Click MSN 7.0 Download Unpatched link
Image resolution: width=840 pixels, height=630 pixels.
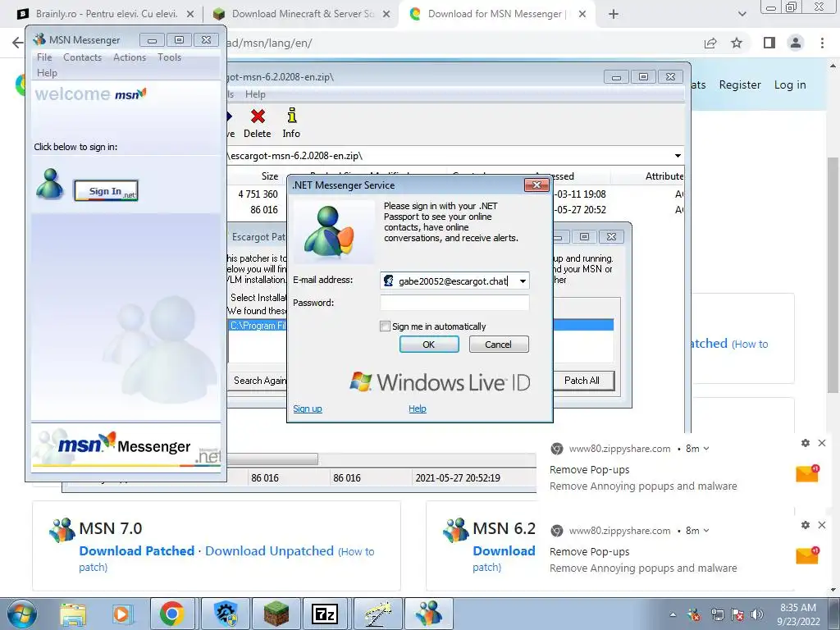pyautogui.click(x=269, y=550)
